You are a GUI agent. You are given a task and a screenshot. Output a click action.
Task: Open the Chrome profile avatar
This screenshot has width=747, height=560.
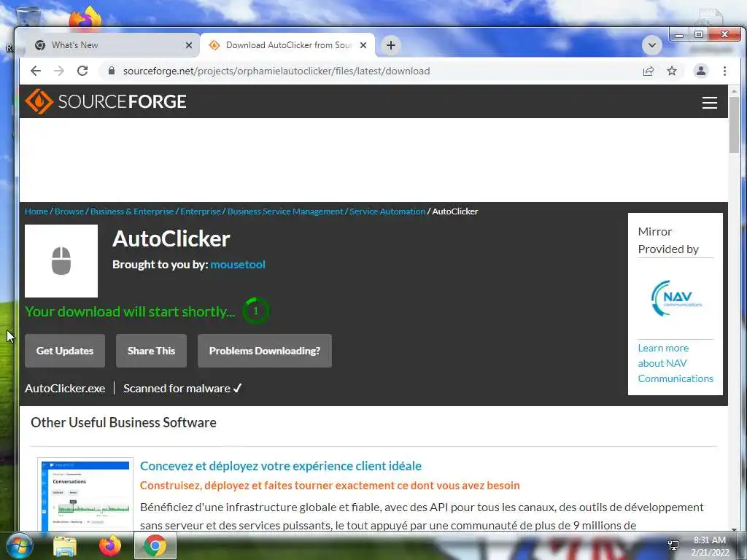(701, 71)
